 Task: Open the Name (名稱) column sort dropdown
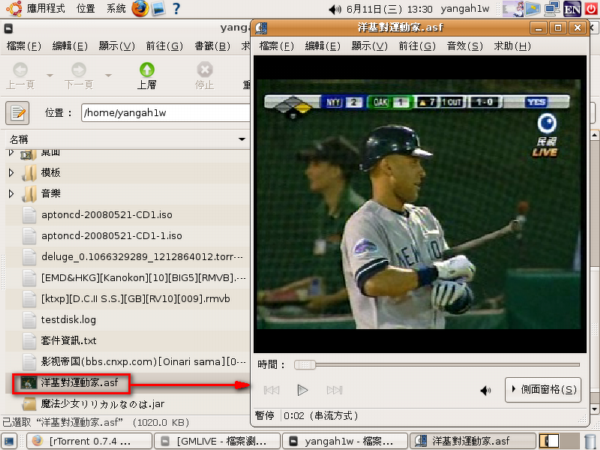242,139
